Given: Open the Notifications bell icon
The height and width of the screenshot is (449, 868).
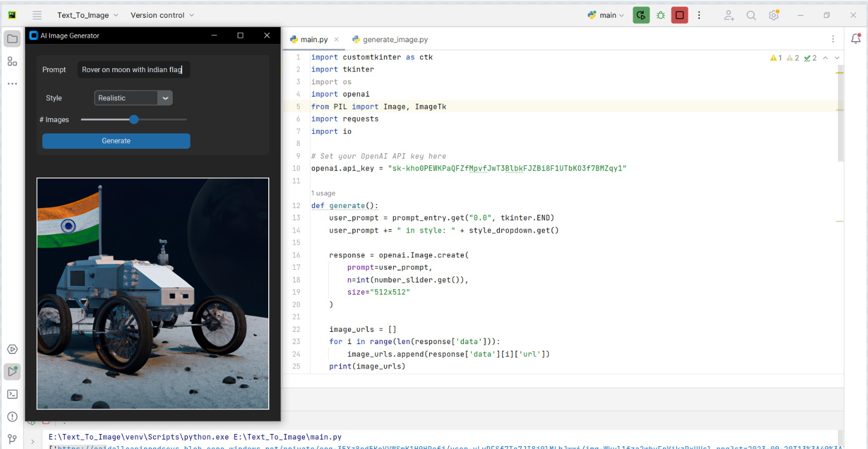Looking at the screenshot, I should [x=856, y=39].
